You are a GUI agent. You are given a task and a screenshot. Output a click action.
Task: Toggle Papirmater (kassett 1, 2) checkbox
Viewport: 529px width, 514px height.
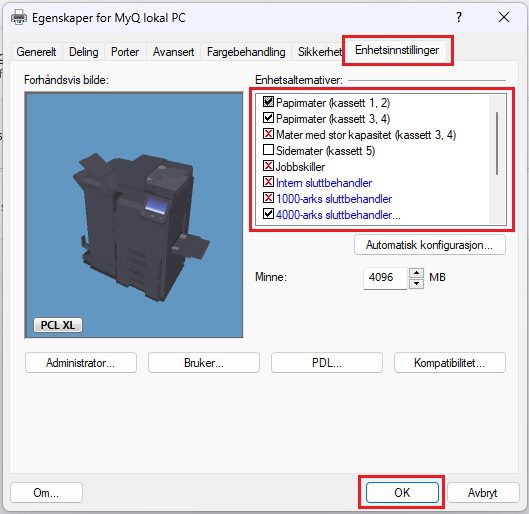pyautogui.click(x=268, y=102)
